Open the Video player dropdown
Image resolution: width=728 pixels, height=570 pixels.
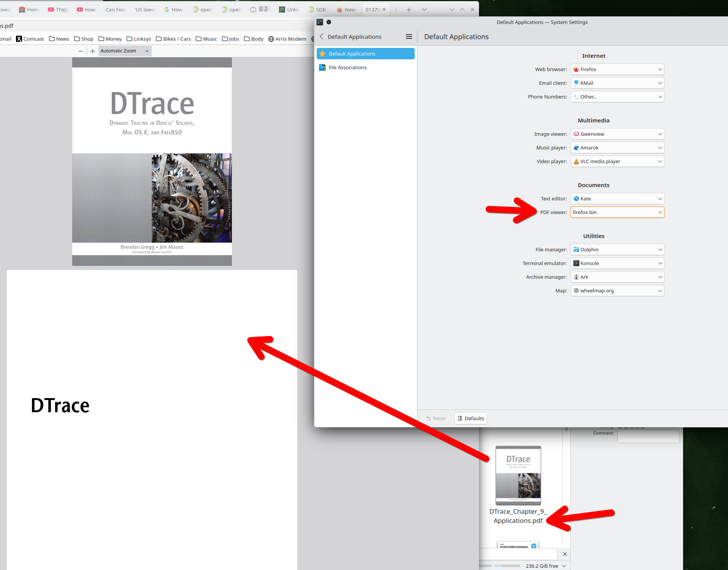(x=617, y=162)
